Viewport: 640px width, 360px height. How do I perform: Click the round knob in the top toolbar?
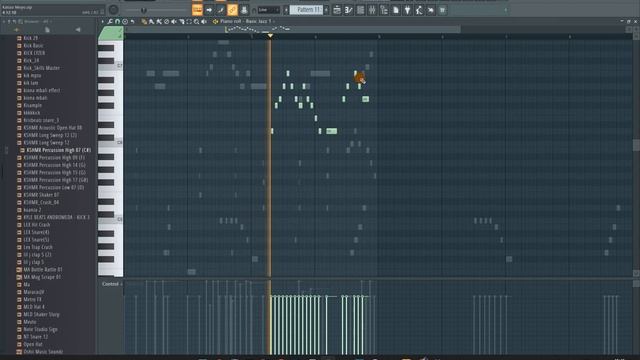coord(113,10)
